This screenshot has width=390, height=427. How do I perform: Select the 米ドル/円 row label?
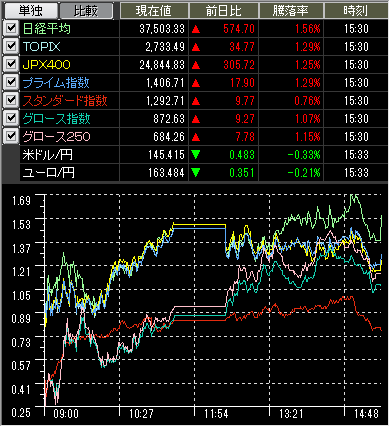pyautogui.click(x=47, y=155)
